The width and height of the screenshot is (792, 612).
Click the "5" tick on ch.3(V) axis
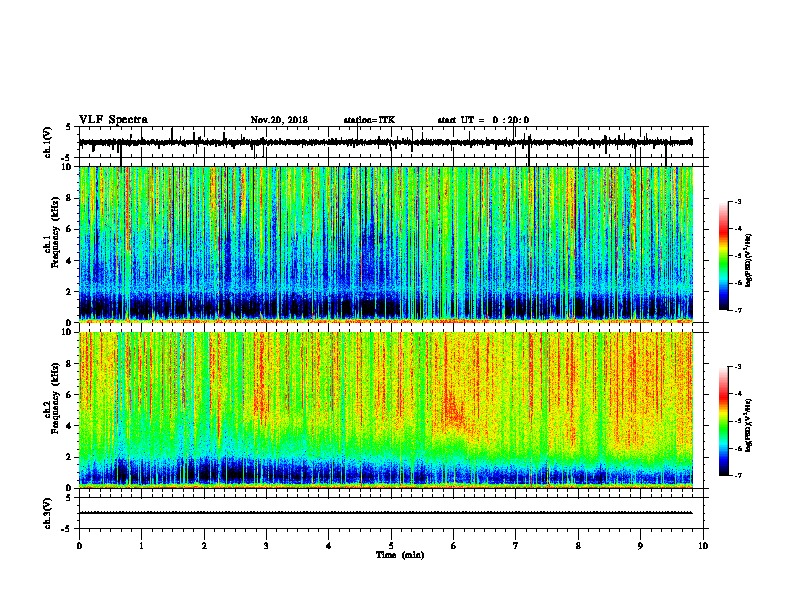68,498
